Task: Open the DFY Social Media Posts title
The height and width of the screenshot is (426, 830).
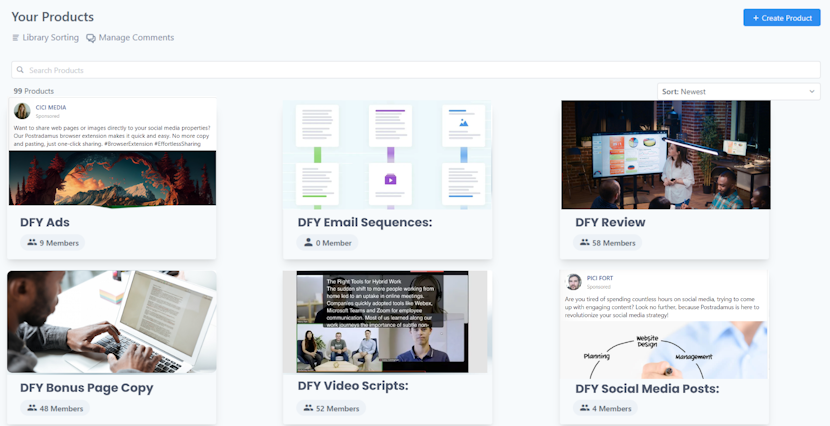Action: pos(647,388)
